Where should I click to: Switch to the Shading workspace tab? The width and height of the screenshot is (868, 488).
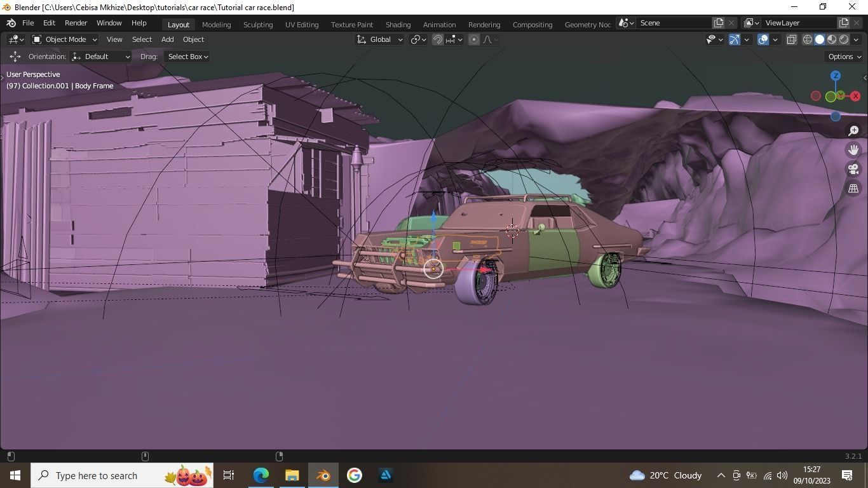tap(398, 24)
